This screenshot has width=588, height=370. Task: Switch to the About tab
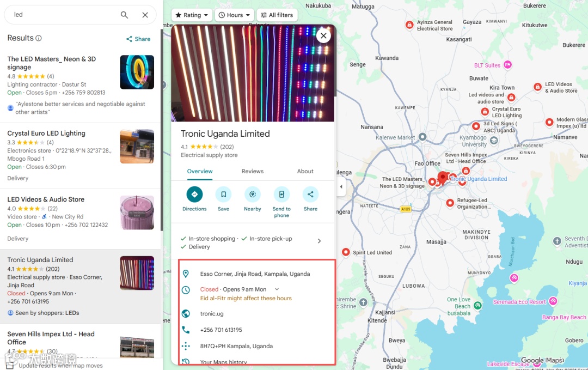(x=305, y=171)
